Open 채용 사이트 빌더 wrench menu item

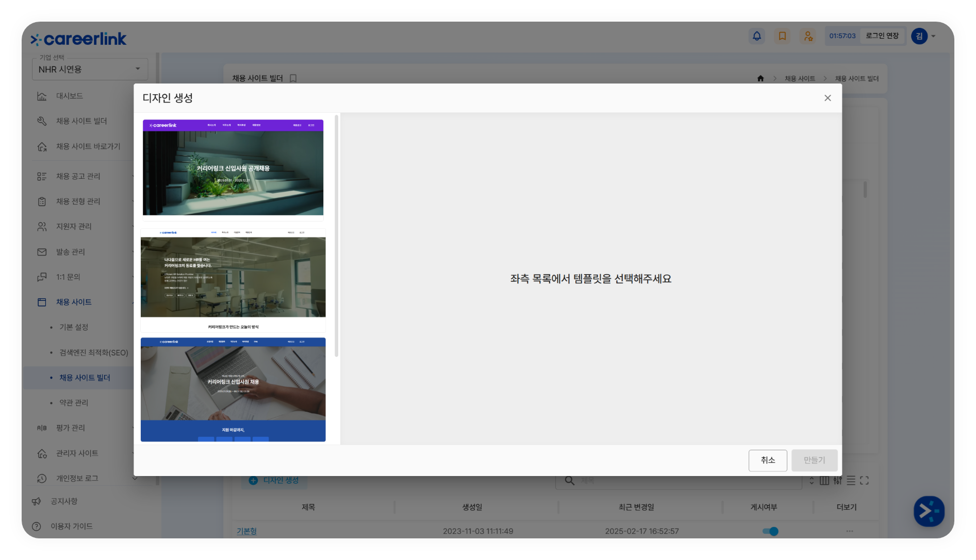[81, 121]
